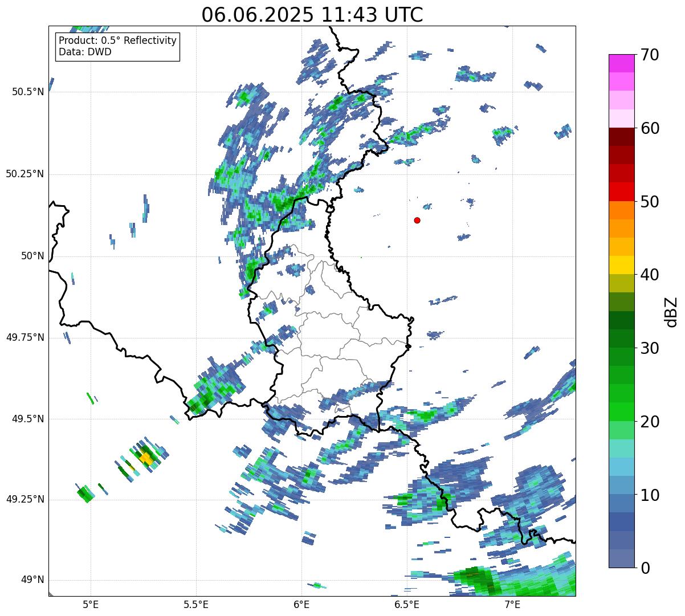
Task: Click the "Product: 0.5° Reflectivity" label
Action: [117, 41]
